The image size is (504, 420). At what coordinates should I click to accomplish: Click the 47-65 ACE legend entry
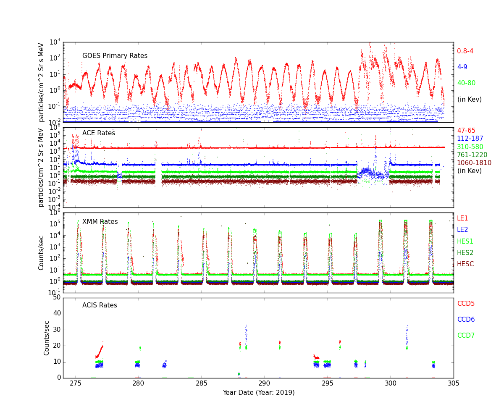pos(466,131)
